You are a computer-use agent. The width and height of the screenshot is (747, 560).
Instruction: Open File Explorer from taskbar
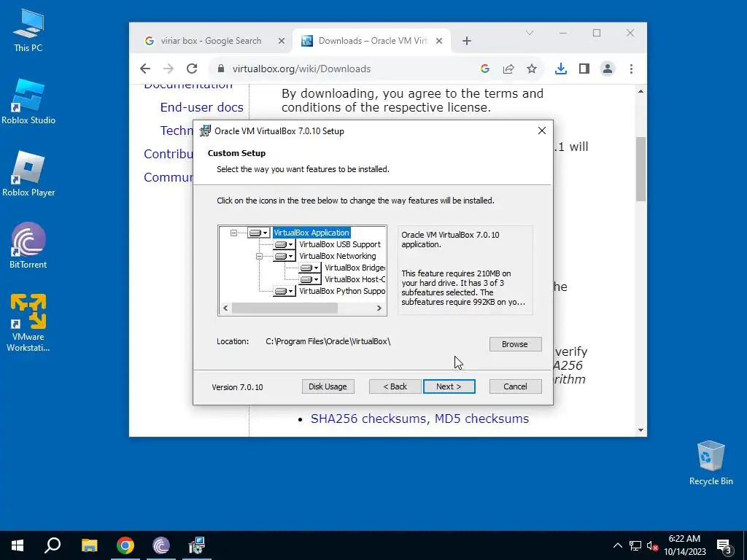89,545
